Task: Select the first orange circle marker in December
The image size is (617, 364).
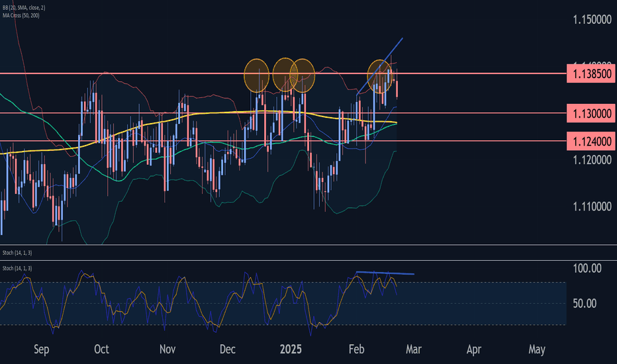Action: tap(257, 75)
